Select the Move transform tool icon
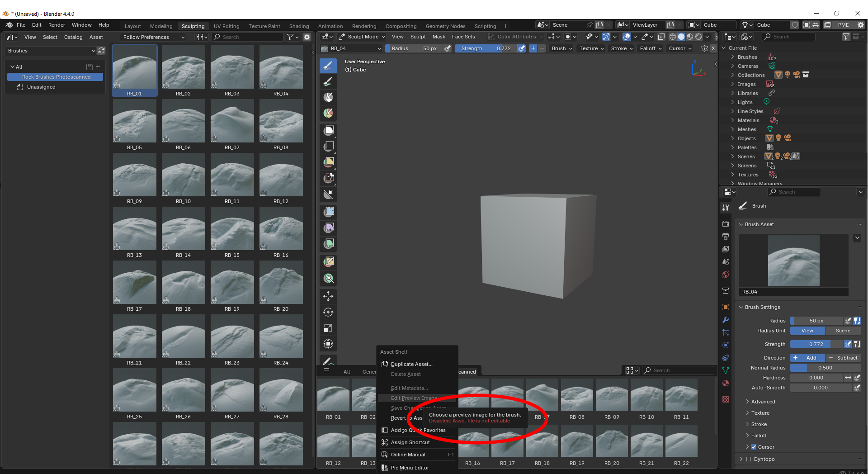868x474 pixels. [328, 296]
